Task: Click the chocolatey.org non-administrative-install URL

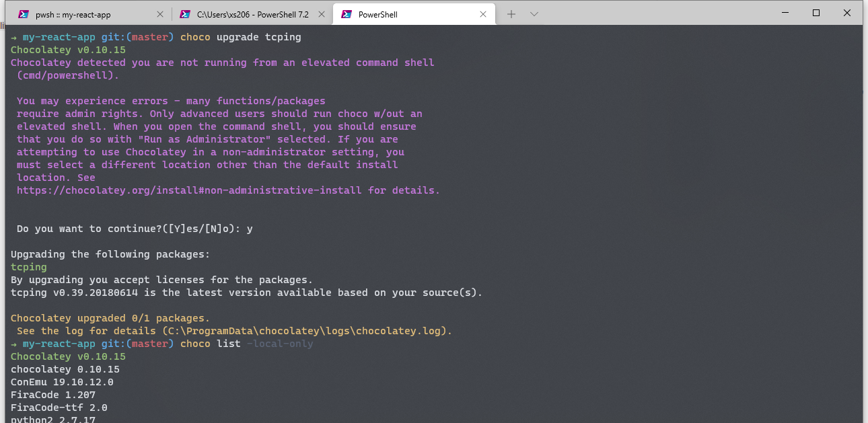Action: pos(189,190)
